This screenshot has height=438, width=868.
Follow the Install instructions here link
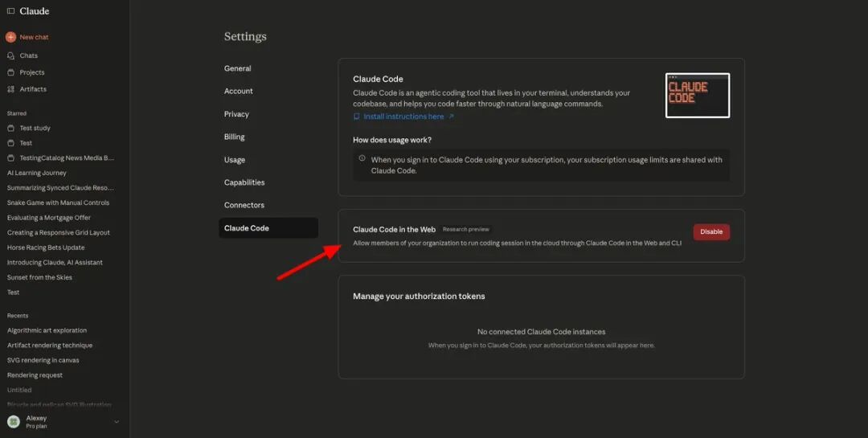403,117
